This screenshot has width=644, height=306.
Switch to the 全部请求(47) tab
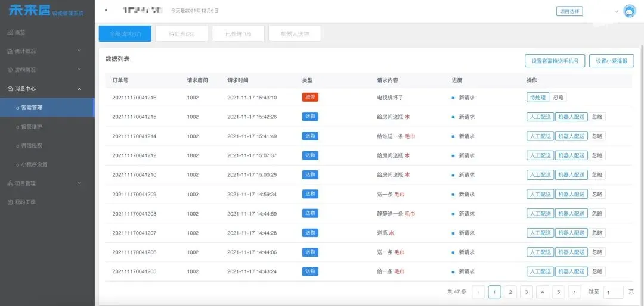tap(125, 33)
